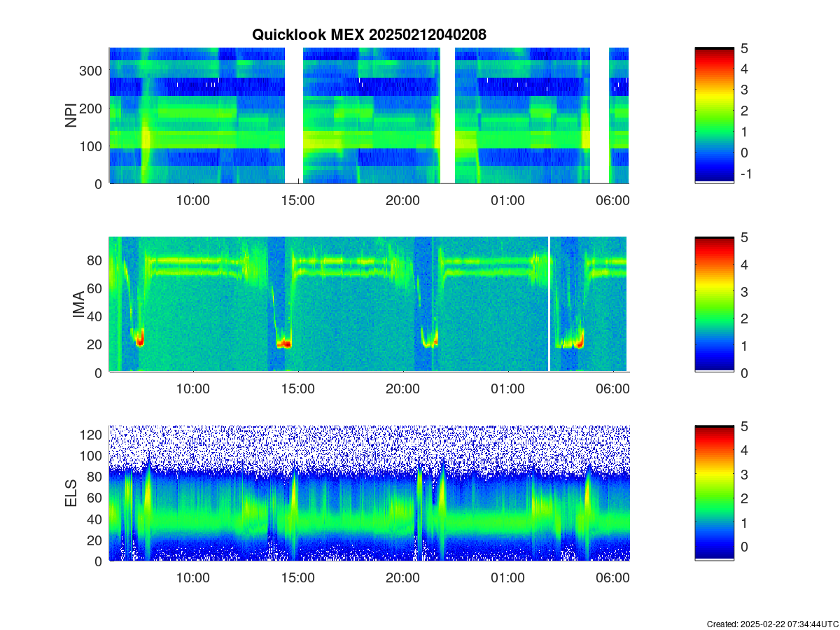
Task: Click the "06:00" time label under the NPI plot
Action: coord(612,200)
